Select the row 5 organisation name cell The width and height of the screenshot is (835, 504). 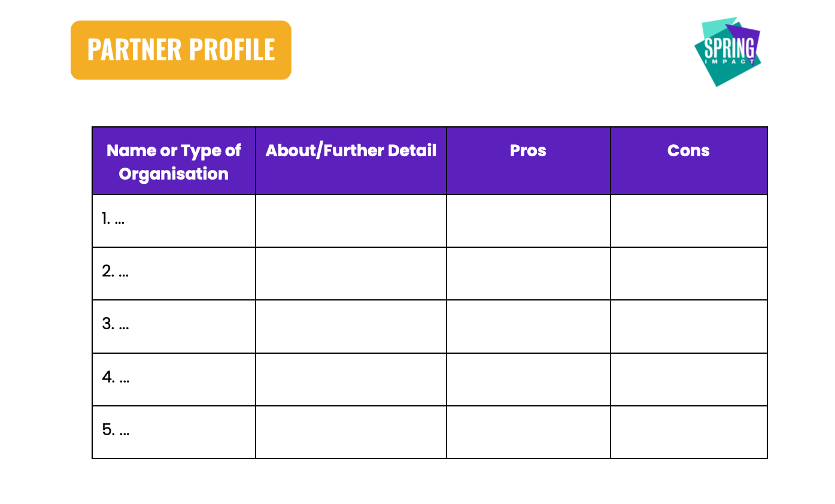click(x=174, y=432)
